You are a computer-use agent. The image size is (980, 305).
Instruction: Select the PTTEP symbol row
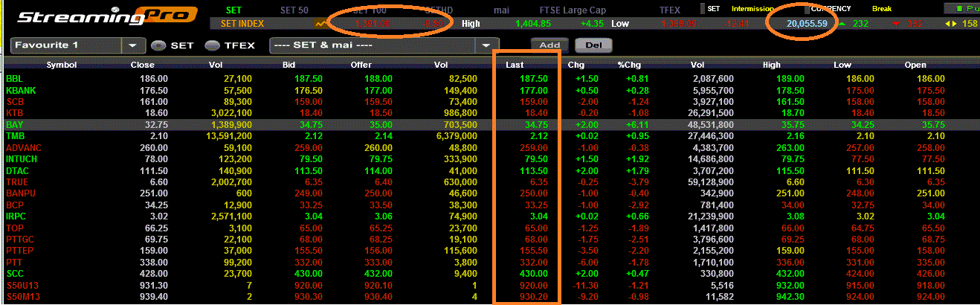point(490,252)
